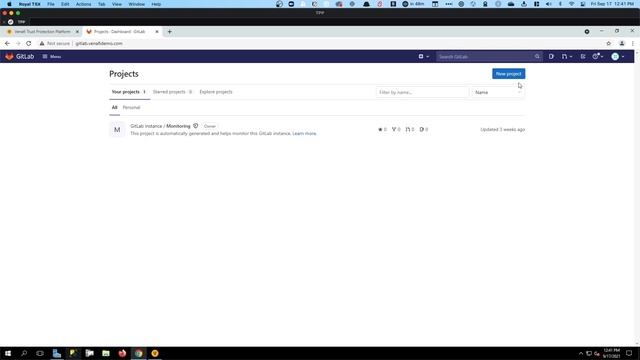Open the Chrome three-dot menu
Screen dimensions: 640x360
pyautogui.click(x=633, y=43)
